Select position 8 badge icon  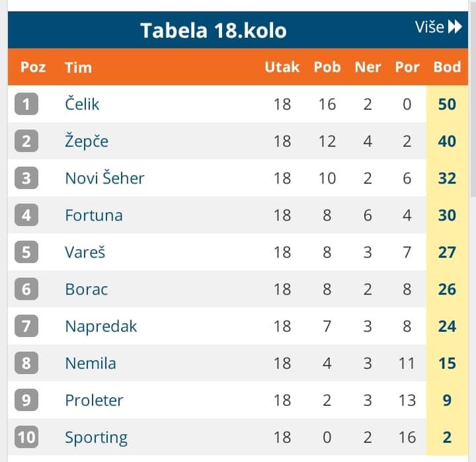[26, 363]
